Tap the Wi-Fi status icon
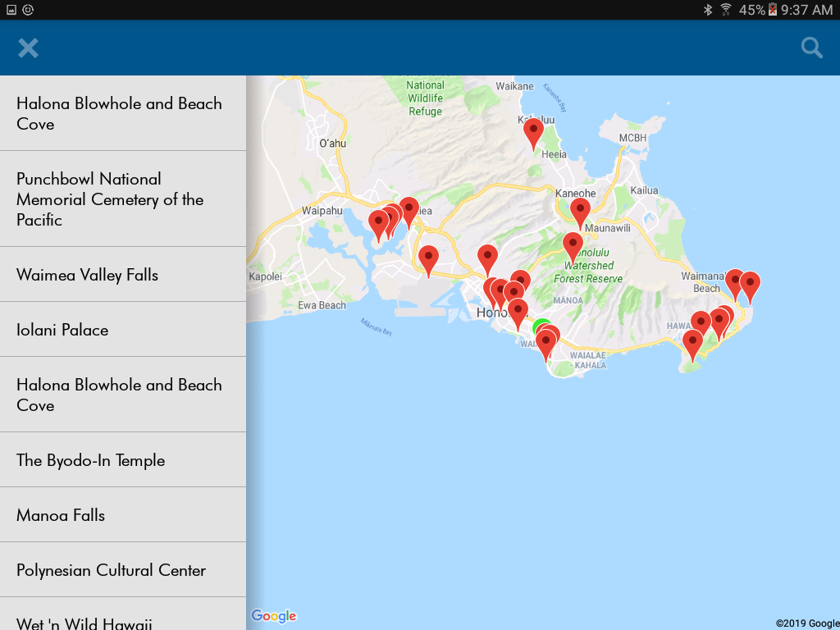Screen dimensions: 840x630 [726, 10]
